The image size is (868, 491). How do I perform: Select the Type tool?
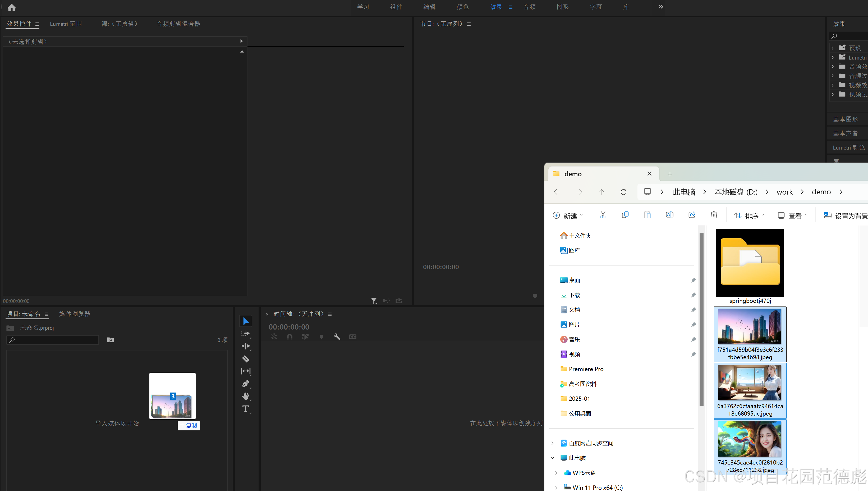(x=246, y=409)
